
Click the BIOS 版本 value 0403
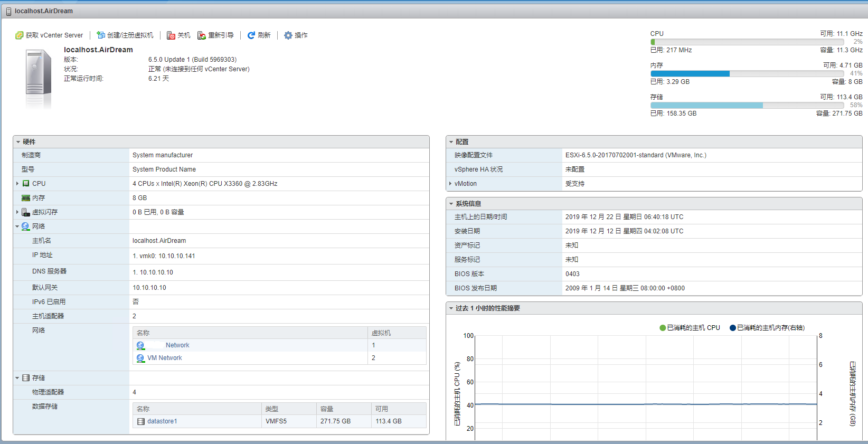pyautogui.click(x=572, y=274)
